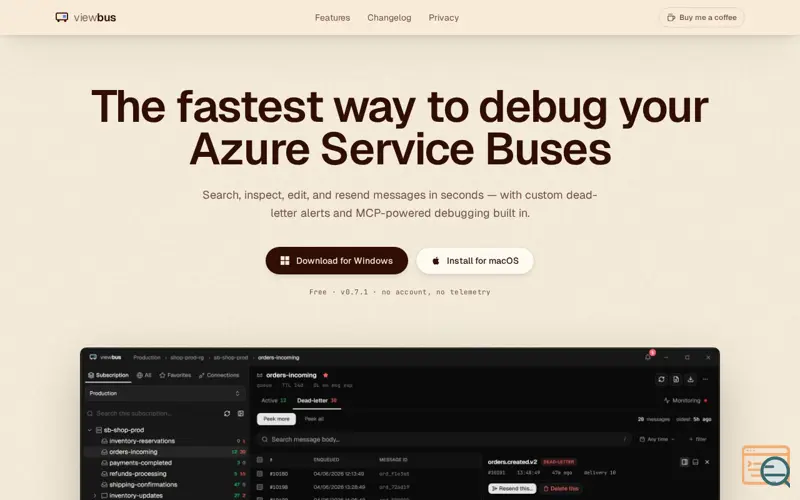This screenshot has width=800, height=500.
Task: Collapse the sb-shop-prod tree node
Action: pyautogui.click(x=90, y=430)
